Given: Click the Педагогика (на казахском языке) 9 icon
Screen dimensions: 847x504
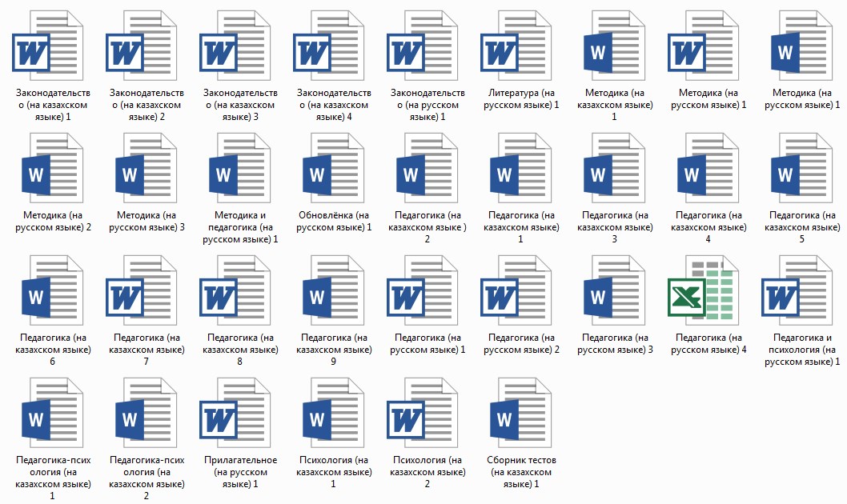Looking at the screenshot, I should pos(334,290).
